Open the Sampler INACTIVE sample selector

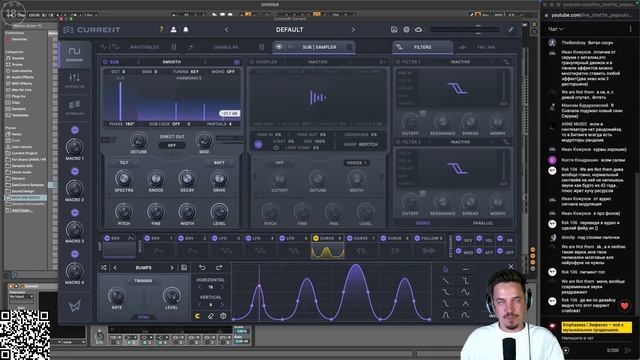click(x=318, y=62)
